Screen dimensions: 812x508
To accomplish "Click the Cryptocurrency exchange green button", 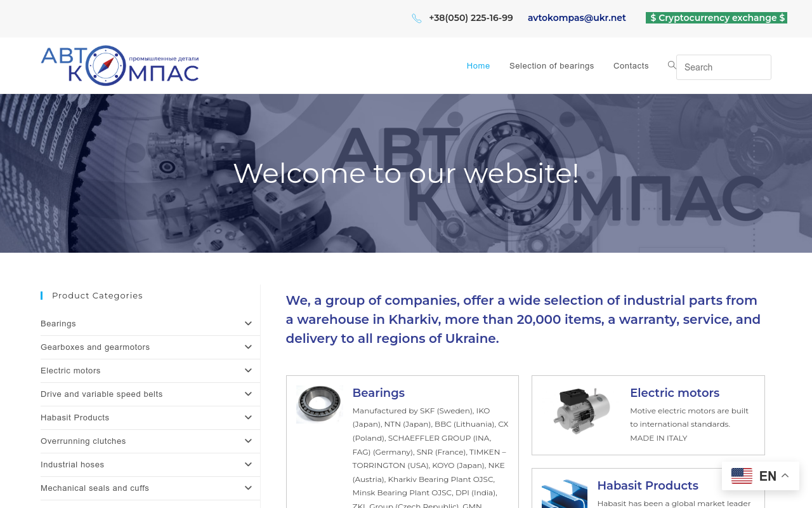I will (x=717, y=18).
